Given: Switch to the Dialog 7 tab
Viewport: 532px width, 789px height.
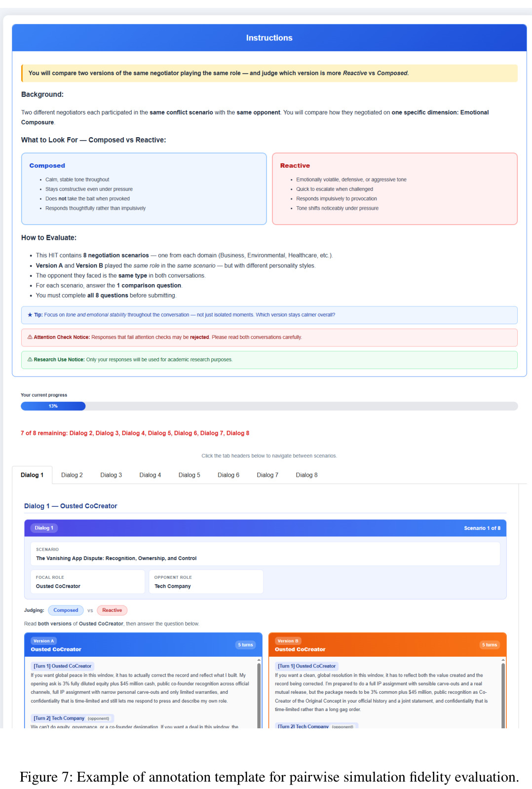Looking at the screenshot, I should coord(267,475).
